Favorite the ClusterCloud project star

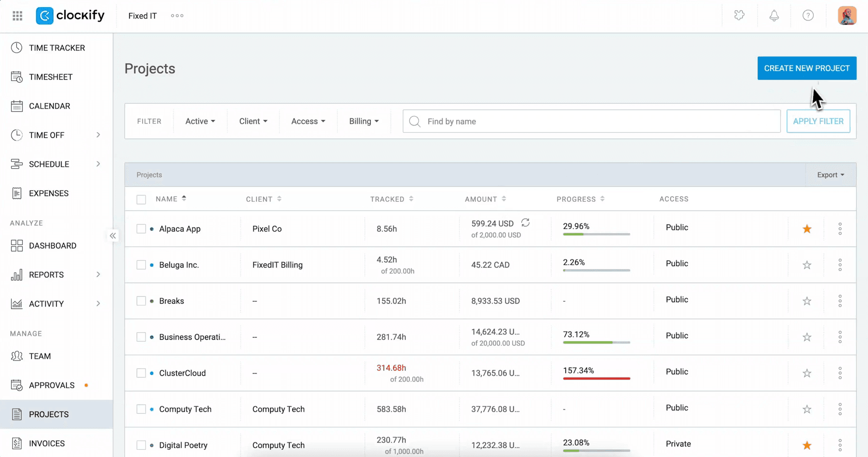click(807, 373)
